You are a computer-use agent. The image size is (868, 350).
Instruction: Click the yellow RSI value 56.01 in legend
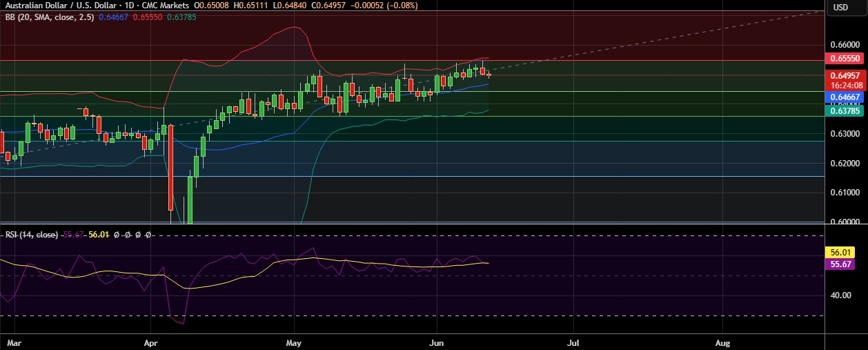[99, 235]
